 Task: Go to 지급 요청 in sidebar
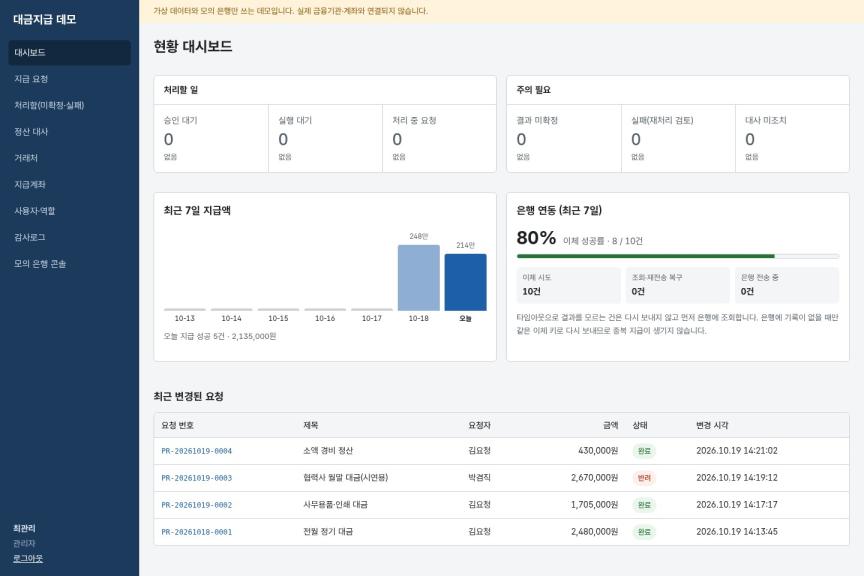[69, 79]
